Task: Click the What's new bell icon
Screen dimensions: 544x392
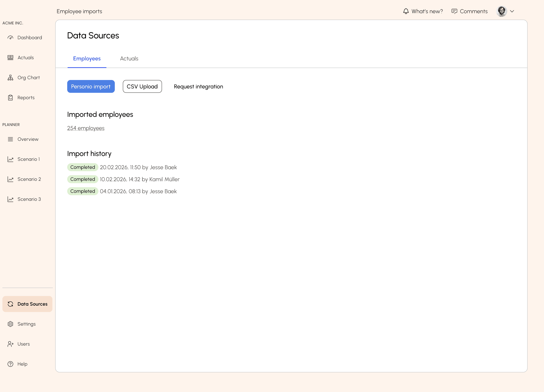Action: click(406, 11)
